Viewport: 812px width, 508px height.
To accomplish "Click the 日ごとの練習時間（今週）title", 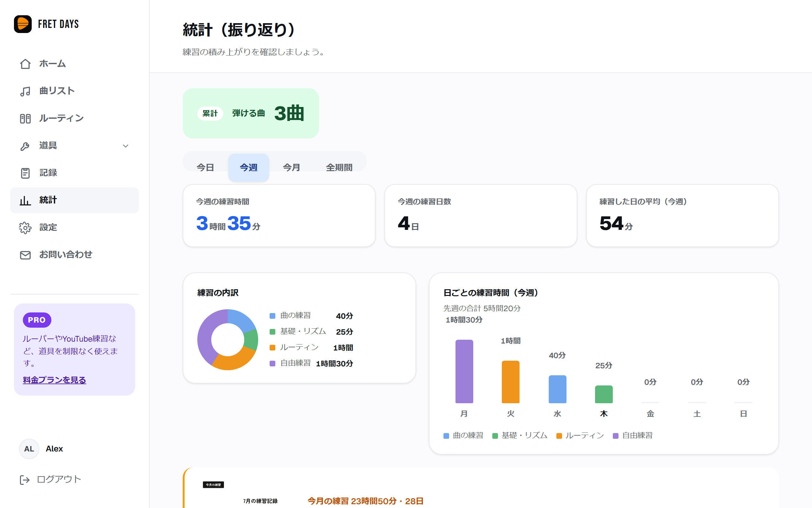I will point(491,293).
